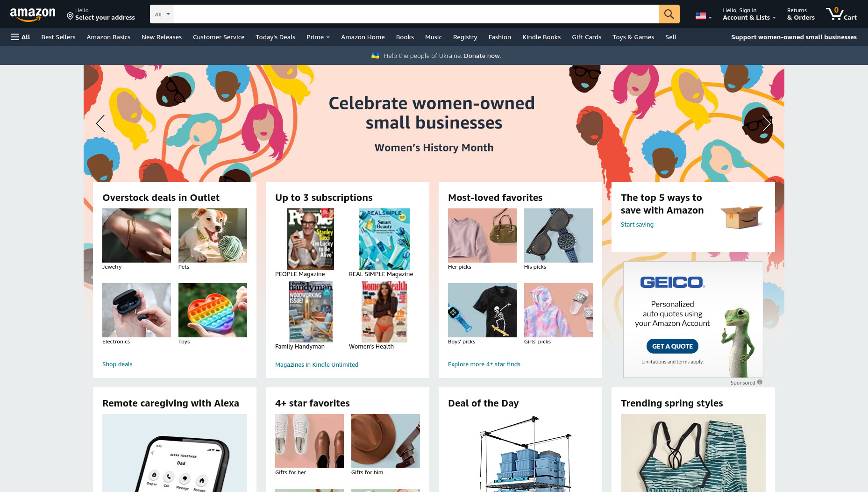Expand the All search category dropdown
This screenshot has width=868, height=492.
pos(162,14)
